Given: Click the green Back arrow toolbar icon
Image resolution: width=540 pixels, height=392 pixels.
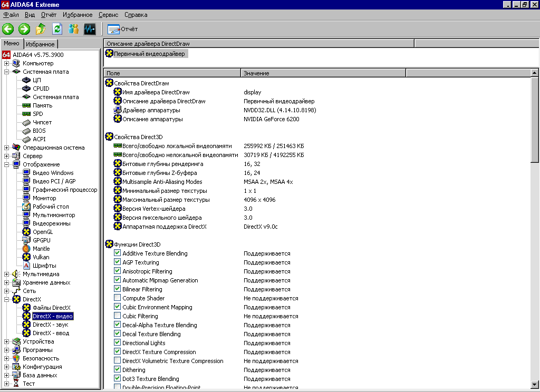Looking at the screenshot, I should 8,29.
